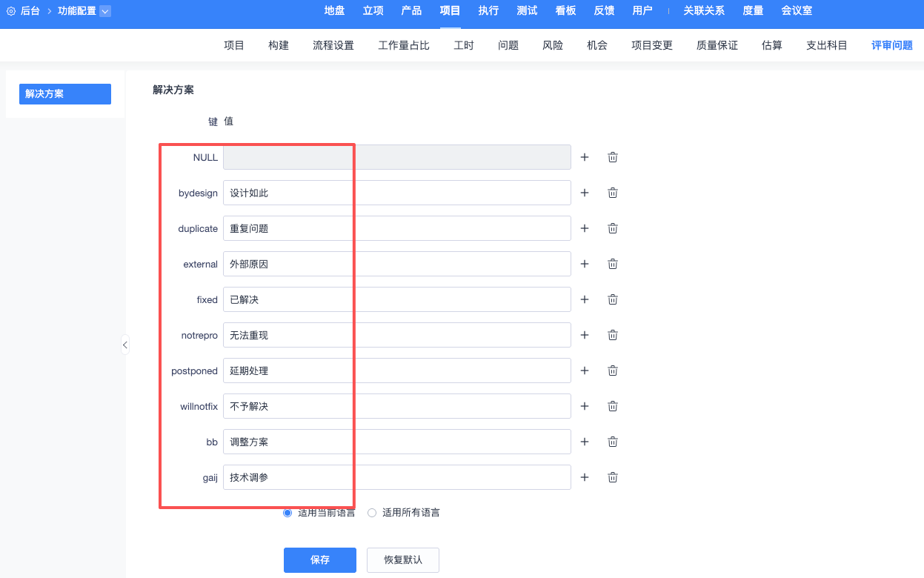Image resolution: width=924 pixels, height=578 pixels.
Task: Click the 不予解决 value field
Action: pyautogui.click(x=397, y=406)
